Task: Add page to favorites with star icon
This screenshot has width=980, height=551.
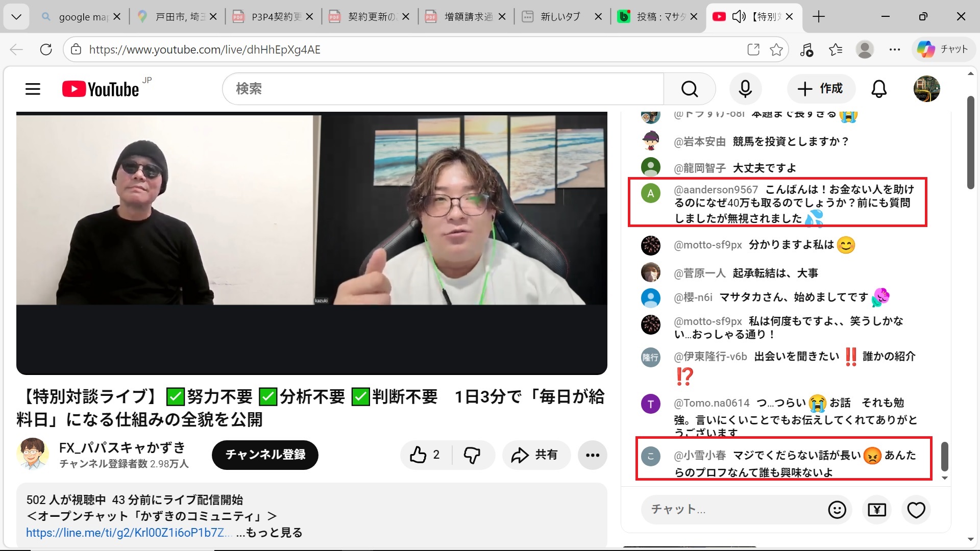Action: (776, 49)
